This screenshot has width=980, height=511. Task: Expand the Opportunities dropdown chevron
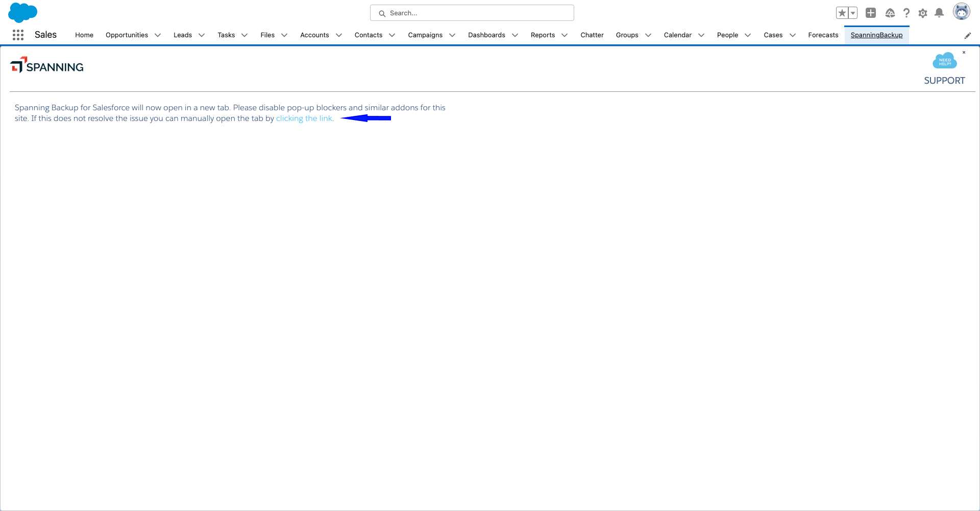158,35
